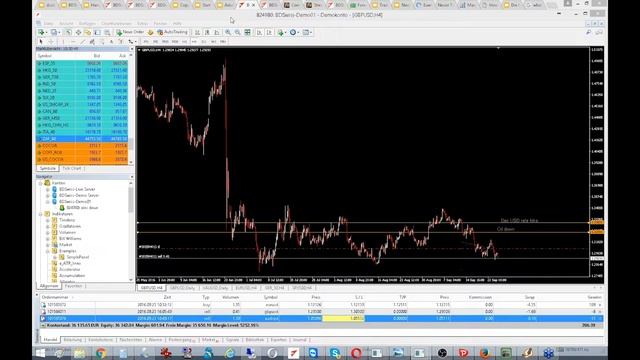Viewport: 640px width, 360px height.
Task: Open the indicators list dropdown icon
Action: [x=282, y=32]
